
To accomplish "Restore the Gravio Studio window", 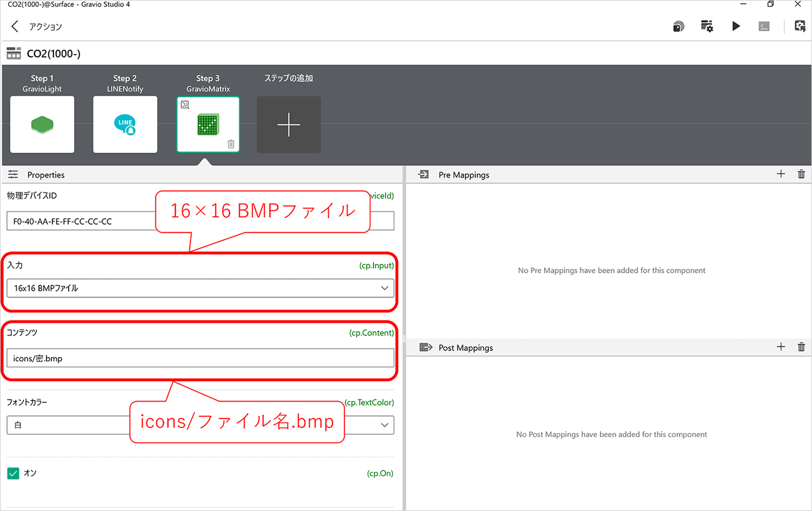I will tap(770, 4).
